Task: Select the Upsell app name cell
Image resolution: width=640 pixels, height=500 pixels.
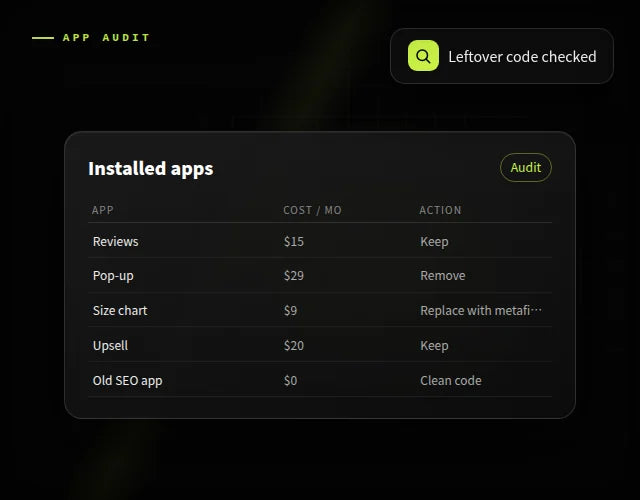Action: [x=110, y=346]
